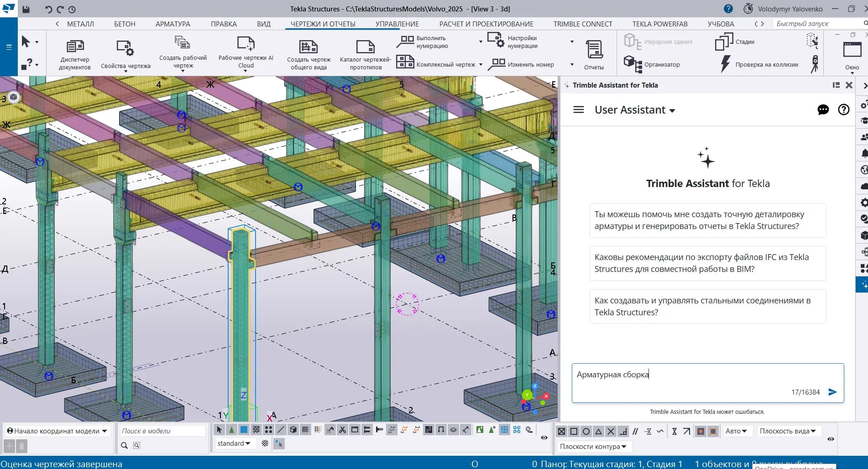868x469 pixels.
Task: Select the IFC export recommendations suggestion
Action: click(x=707, y=263)
